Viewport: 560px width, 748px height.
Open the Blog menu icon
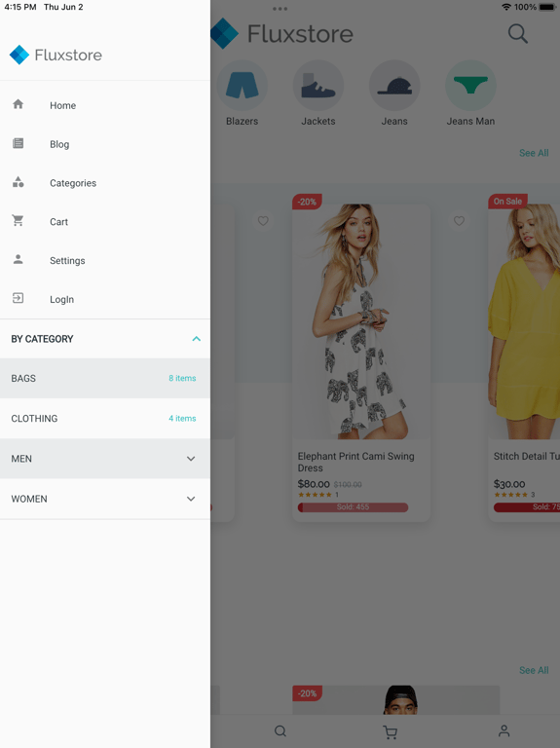click(19, 143)
